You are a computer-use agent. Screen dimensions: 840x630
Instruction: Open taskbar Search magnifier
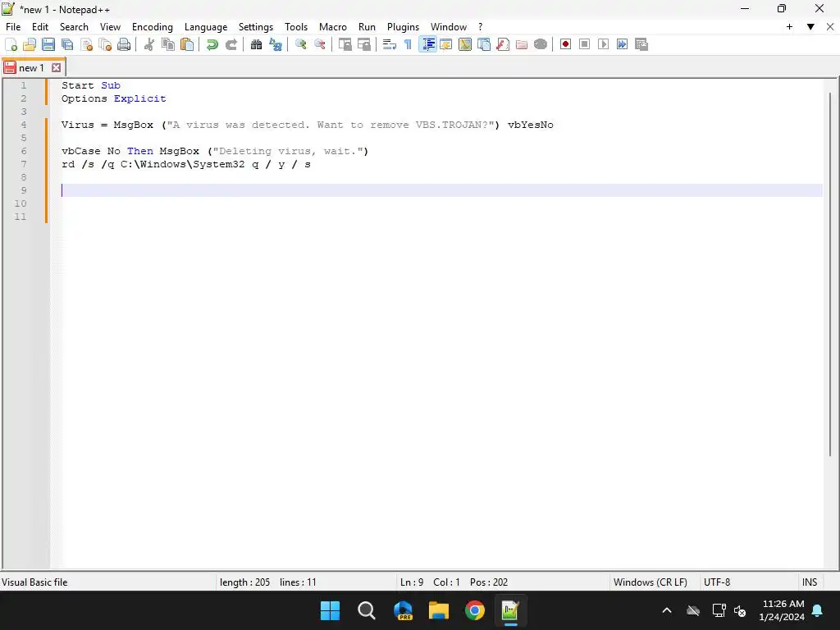click(367, 610)
